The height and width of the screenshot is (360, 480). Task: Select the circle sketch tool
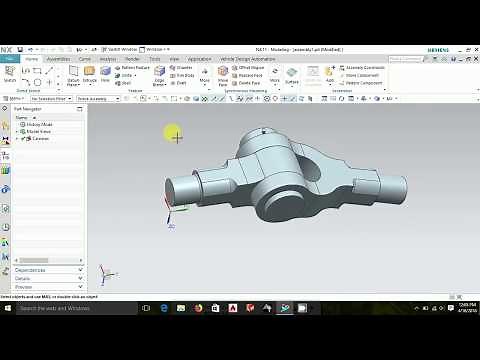pyautogui.click(x=37, y=82)
